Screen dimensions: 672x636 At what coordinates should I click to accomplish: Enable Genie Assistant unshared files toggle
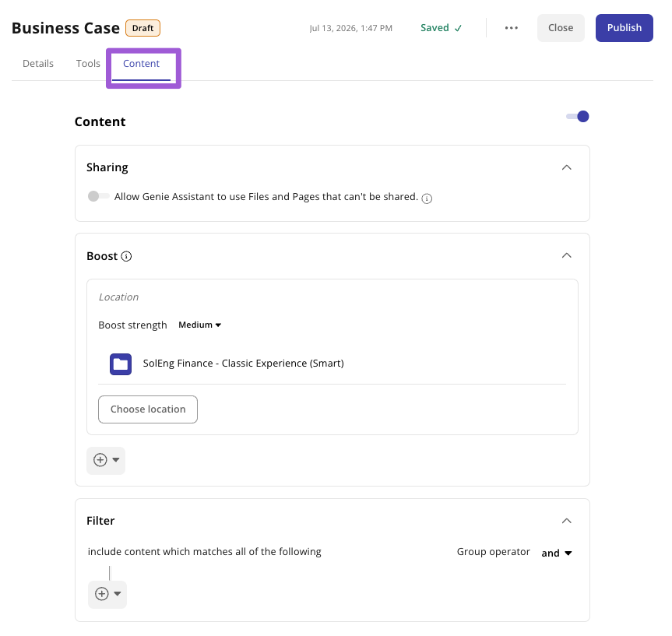click(99, 196)
